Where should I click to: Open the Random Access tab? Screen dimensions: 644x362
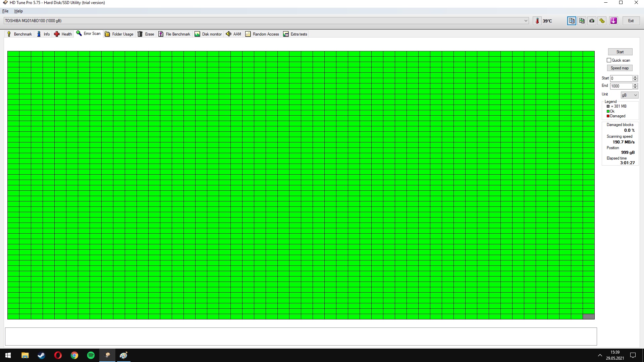tap(262, 34)
